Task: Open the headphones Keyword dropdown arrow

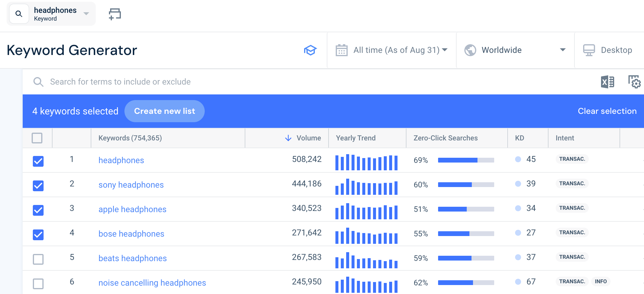Action: click(x=86, y=14)
